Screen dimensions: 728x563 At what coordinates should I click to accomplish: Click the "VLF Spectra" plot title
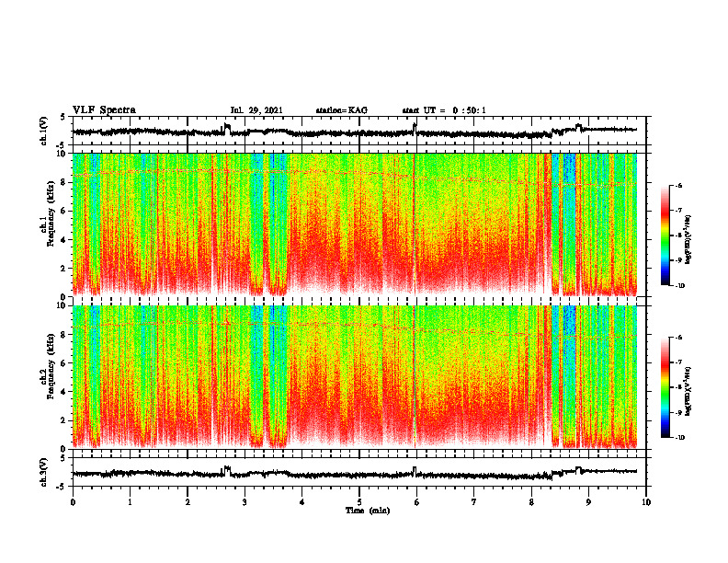tap(104, 110)
